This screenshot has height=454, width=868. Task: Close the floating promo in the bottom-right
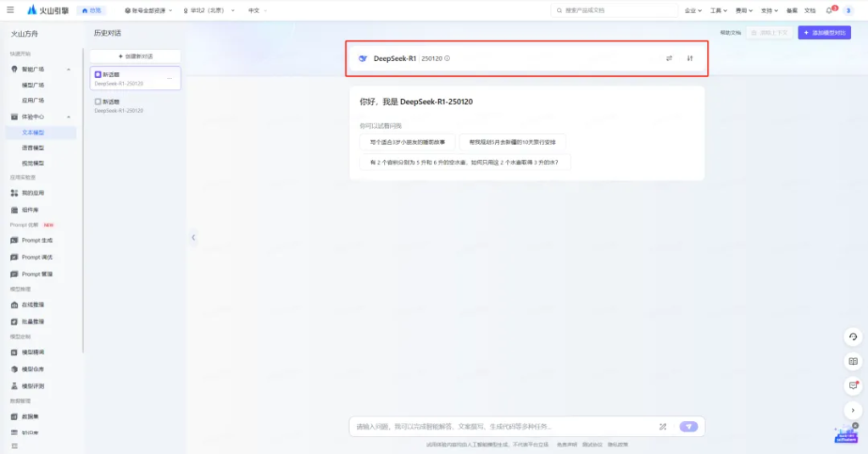pyautogui.click(x=855, y=425)
